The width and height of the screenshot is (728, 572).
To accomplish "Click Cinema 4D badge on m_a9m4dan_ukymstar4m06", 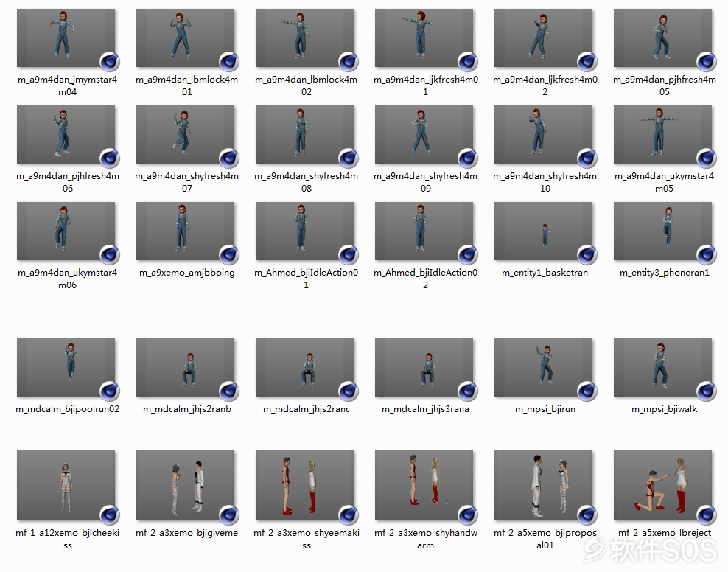I will coord(110,255).
